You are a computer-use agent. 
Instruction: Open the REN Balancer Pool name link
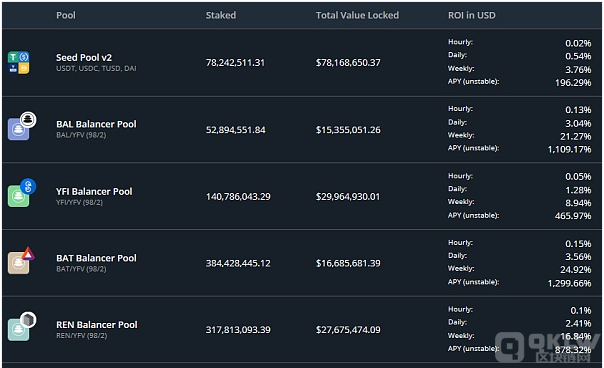click(97, 325)
